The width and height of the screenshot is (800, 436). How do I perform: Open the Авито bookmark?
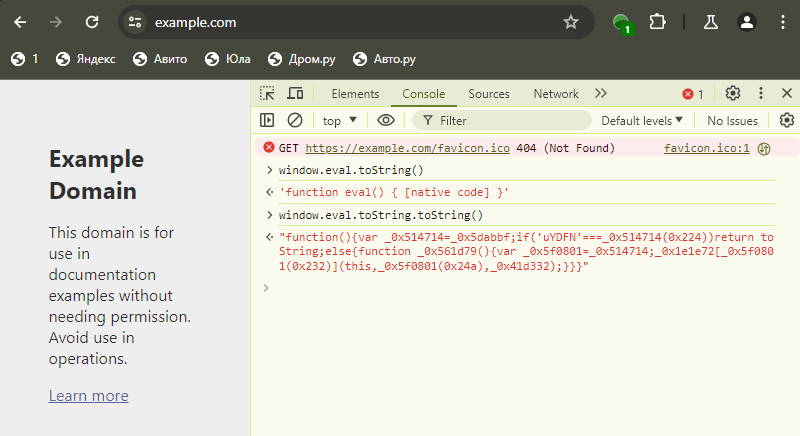[x=160, y=59]
